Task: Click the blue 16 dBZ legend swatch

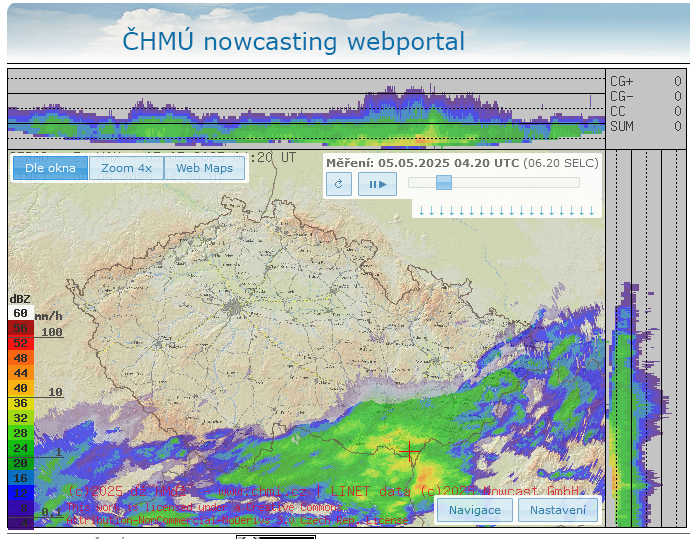Action: click(x=21, y=478)
